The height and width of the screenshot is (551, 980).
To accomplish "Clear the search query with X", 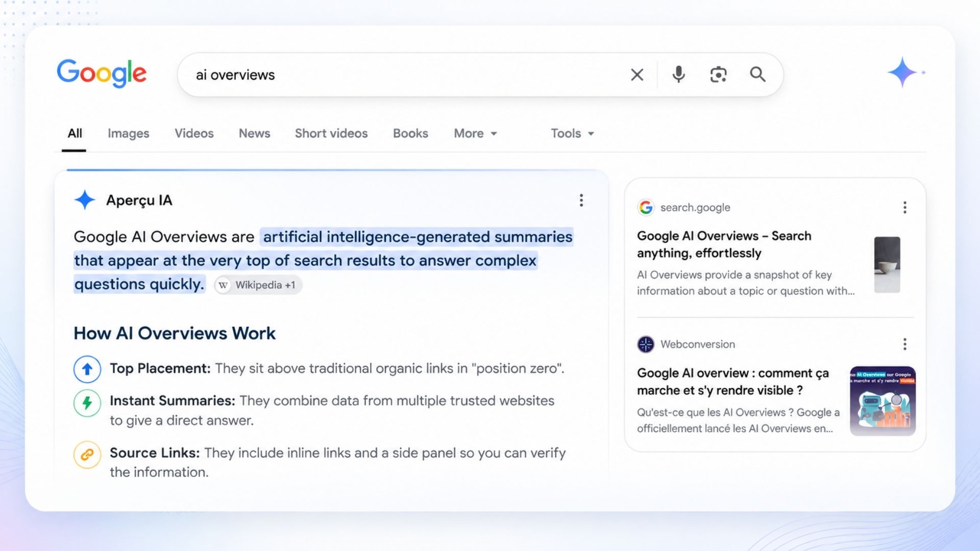I will point(636,75).
